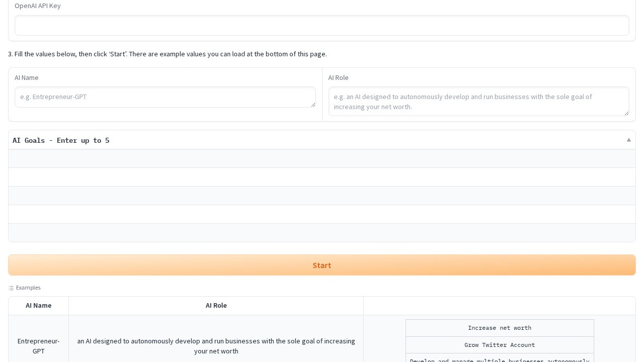Click the 'Develop and manage multiple businesses' goal
Screen dimensions: 644x362
(499, 359)
